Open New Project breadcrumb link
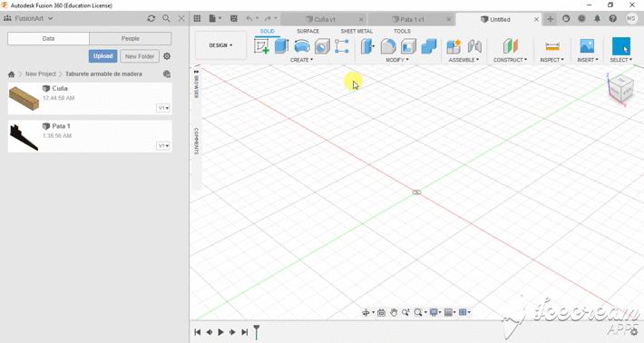 (40, 73)
